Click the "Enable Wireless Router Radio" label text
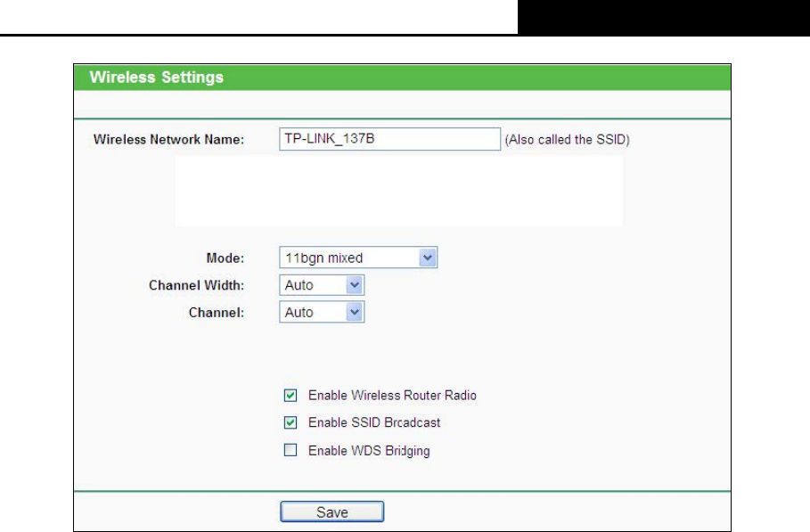The width and height of the screenshot is (810, 532). (x=392, y=395)
